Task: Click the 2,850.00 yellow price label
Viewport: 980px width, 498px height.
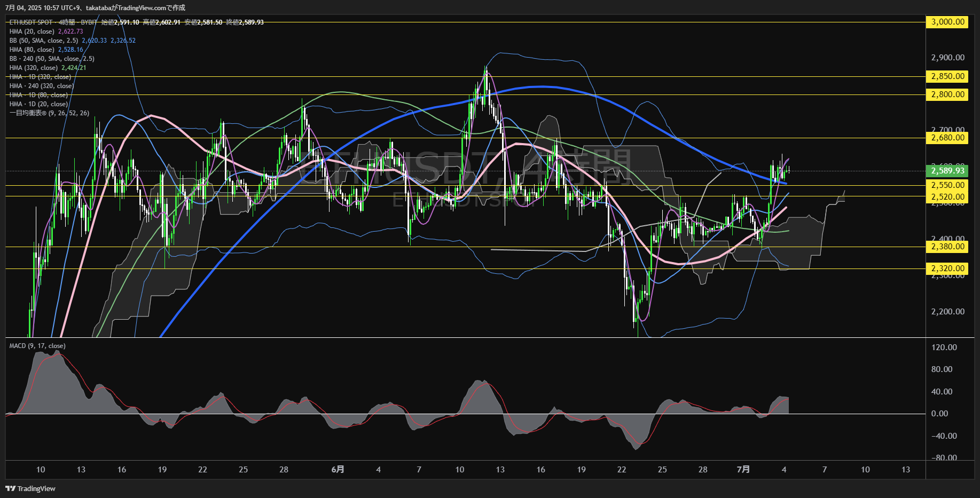Action: pos(947,76)
